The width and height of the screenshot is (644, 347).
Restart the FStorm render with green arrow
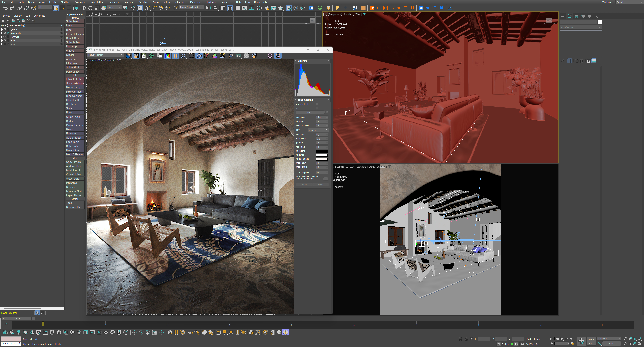tap(152, 56)
